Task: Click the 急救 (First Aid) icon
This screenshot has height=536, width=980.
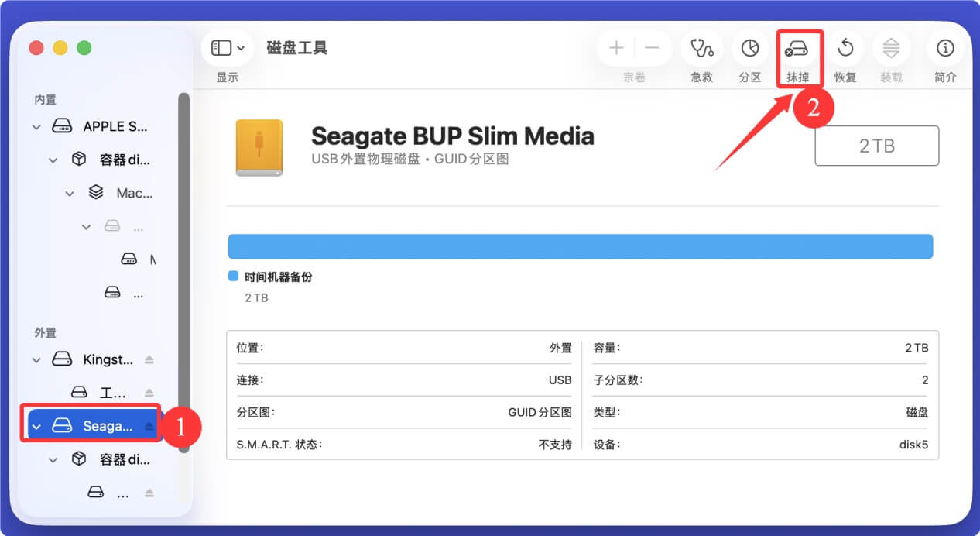Action: (x=701, y=47)
